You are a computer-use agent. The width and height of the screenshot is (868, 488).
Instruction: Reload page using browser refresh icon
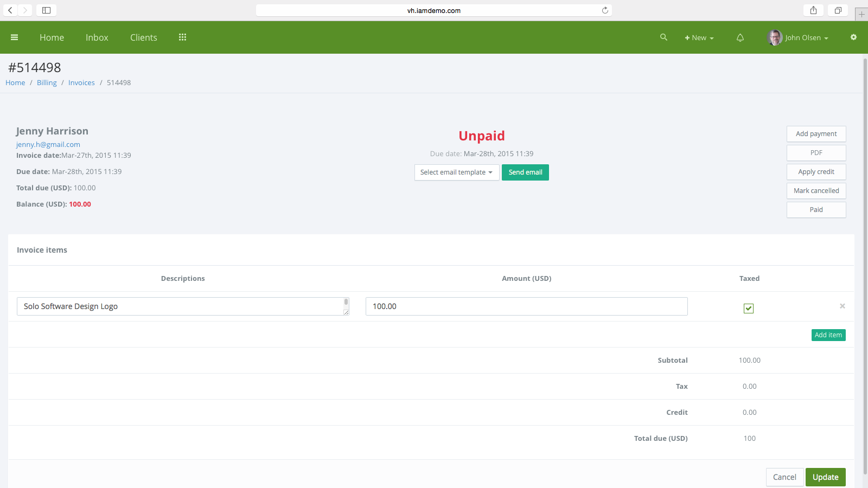coord(605,10)
